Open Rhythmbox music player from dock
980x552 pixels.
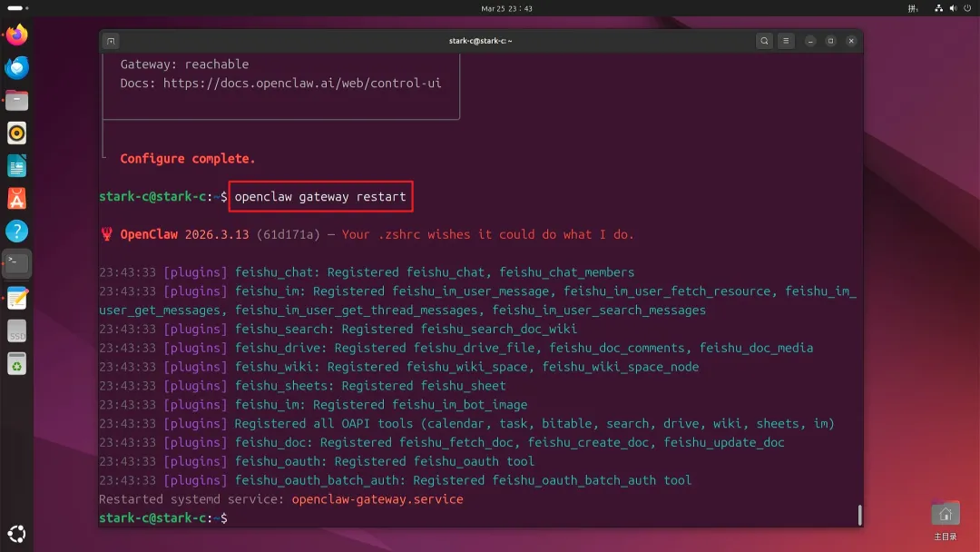(17, 133)
